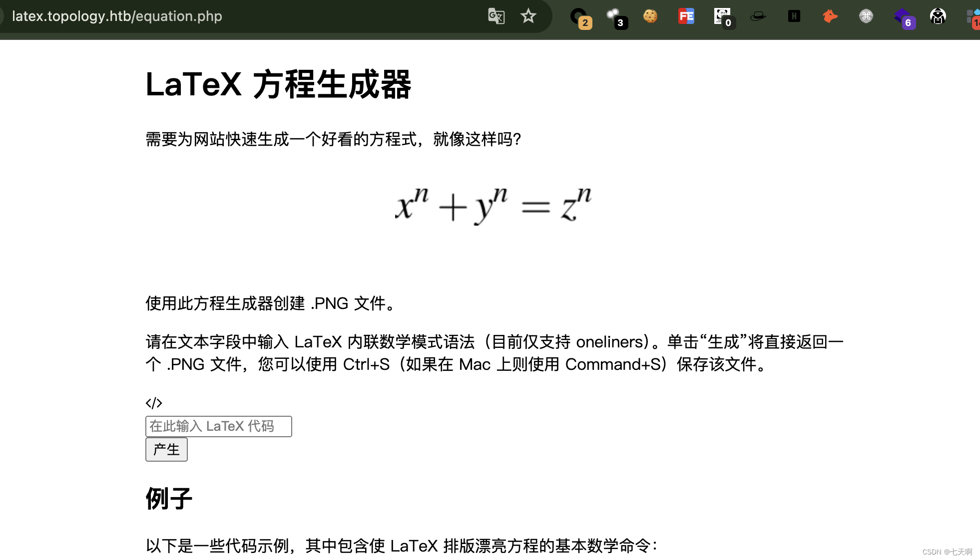
Task: Click the gray command-symbol extension
Action: tap(866, 16)
